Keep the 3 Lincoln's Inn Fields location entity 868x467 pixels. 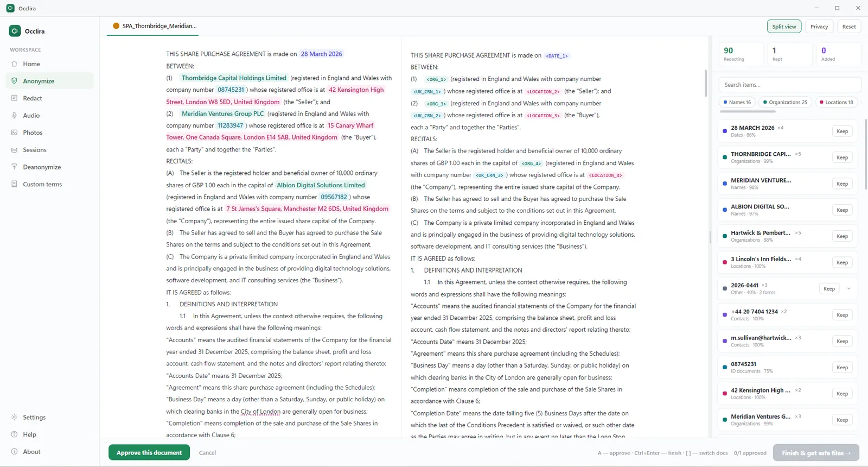pyautogui.click(x=842, y=262)
